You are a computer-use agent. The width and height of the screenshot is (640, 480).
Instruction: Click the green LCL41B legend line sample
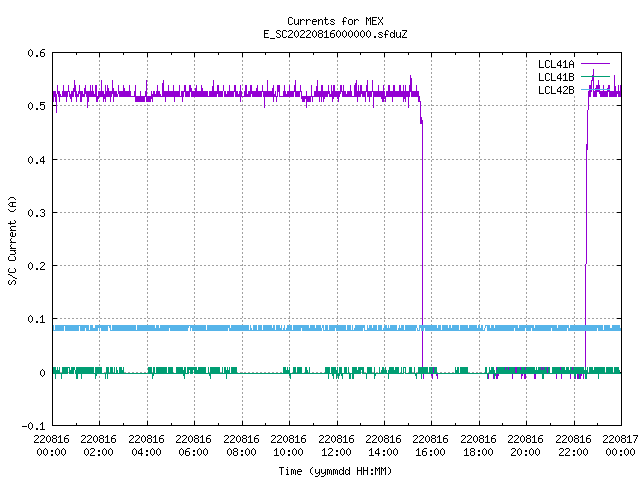tap(595, 76)
